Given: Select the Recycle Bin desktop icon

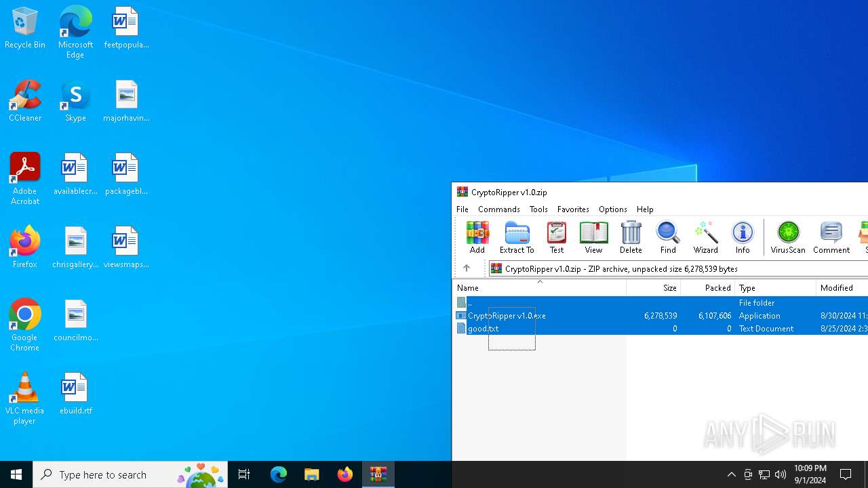Looking at the screenshot, I should [x=24, y=28].
